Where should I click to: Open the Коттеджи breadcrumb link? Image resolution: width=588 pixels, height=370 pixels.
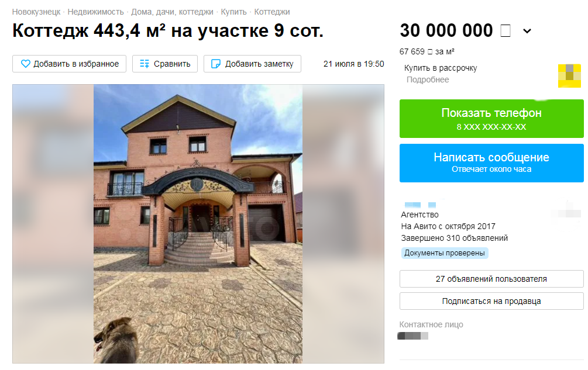click(x=272, y=12)
